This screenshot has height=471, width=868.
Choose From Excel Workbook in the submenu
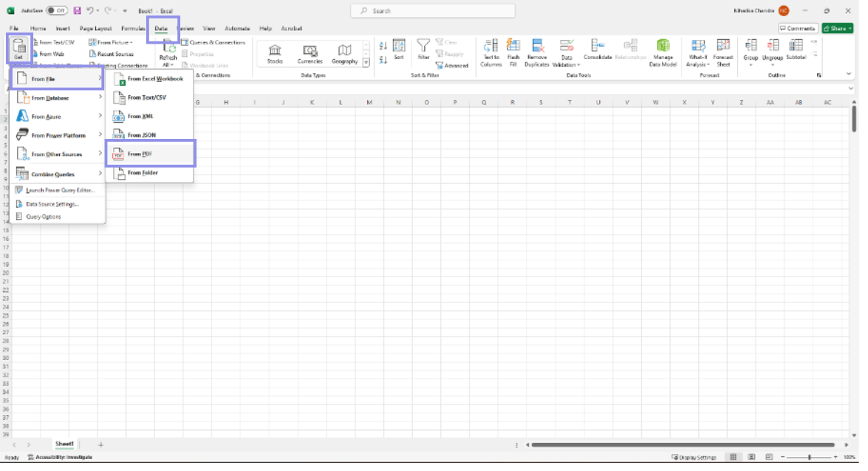tap(151, 80)
